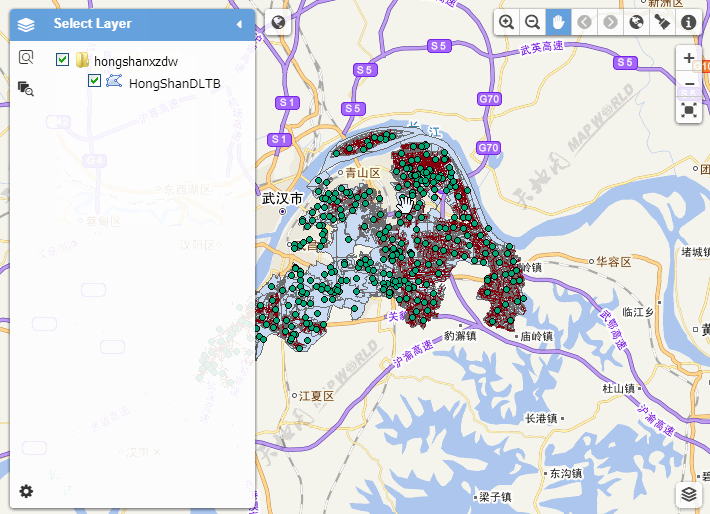Click the clear brush tool
Screen dimensions: 710x514
(x=662, y=22)
